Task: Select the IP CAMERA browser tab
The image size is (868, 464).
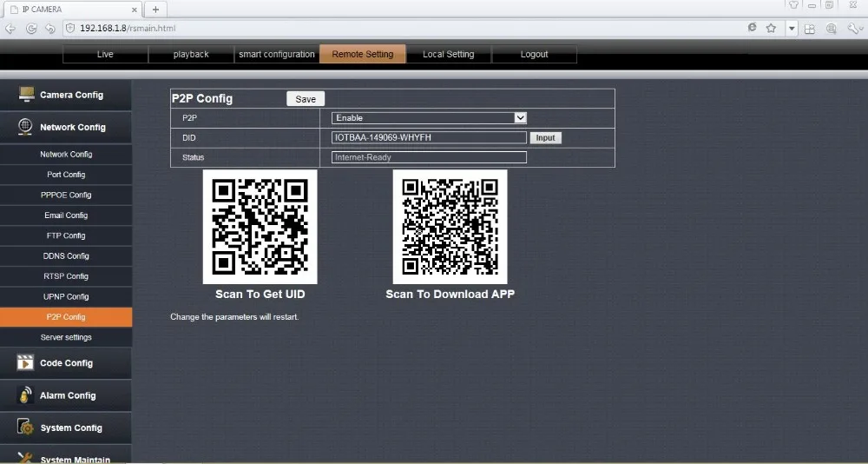Action: [x=72, y=10]
